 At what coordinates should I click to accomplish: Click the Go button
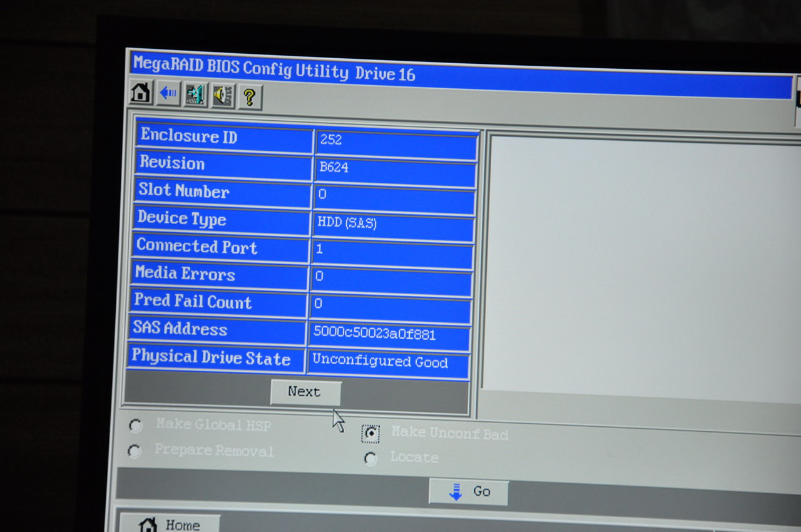(469, 492)
